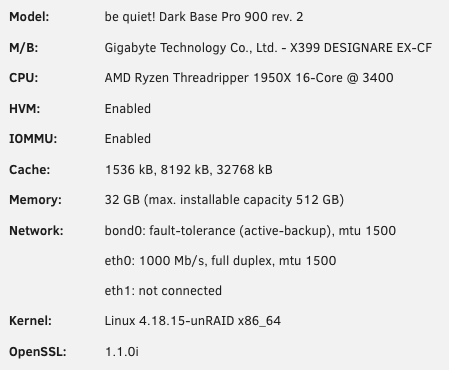Click the Model label
Viewport: 449px width, 370px height.
pyautogui.click(x=29, y=17)
